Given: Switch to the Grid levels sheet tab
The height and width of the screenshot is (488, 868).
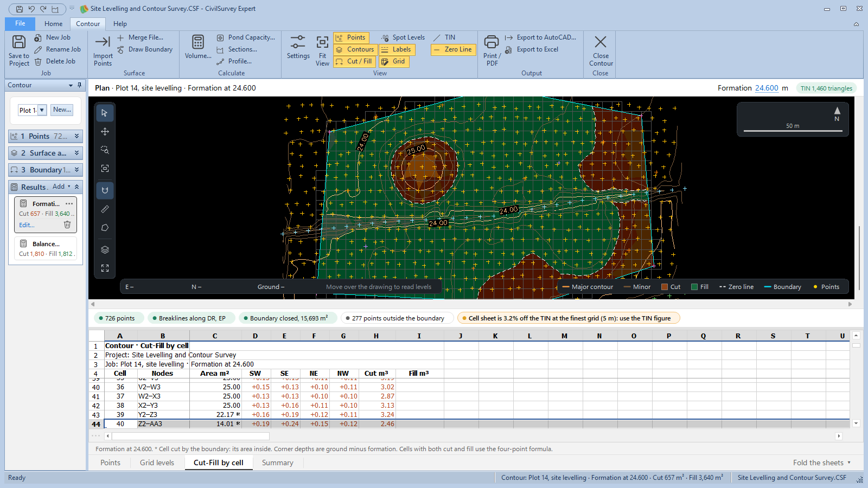Looking at the screenshot, I should (x=157, y=463).
